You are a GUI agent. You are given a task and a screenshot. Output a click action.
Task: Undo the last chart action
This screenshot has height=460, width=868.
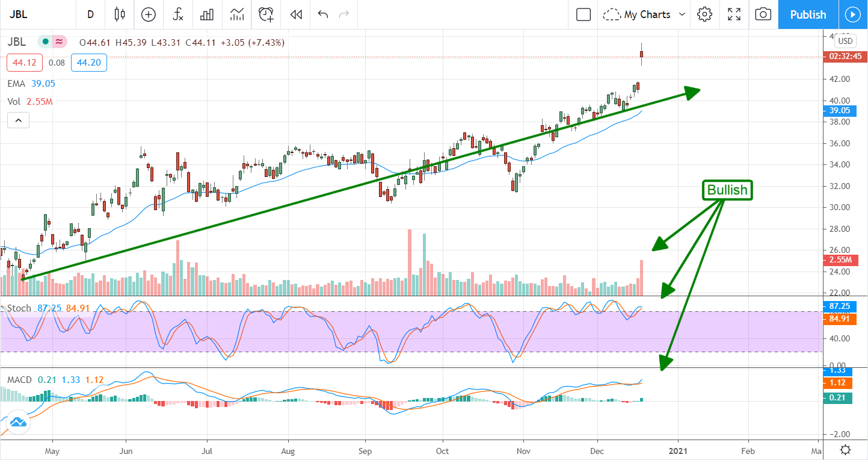click(323, 14)
